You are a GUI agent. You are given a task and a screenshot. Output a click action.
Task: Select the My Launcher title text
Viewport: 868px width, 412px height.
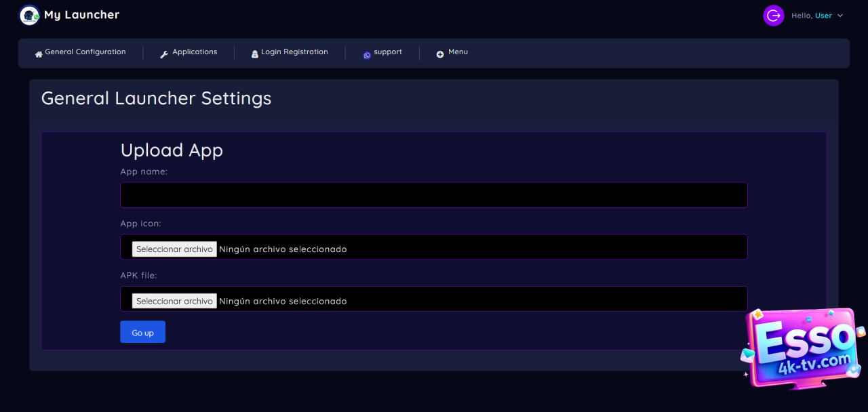(81, 15)
